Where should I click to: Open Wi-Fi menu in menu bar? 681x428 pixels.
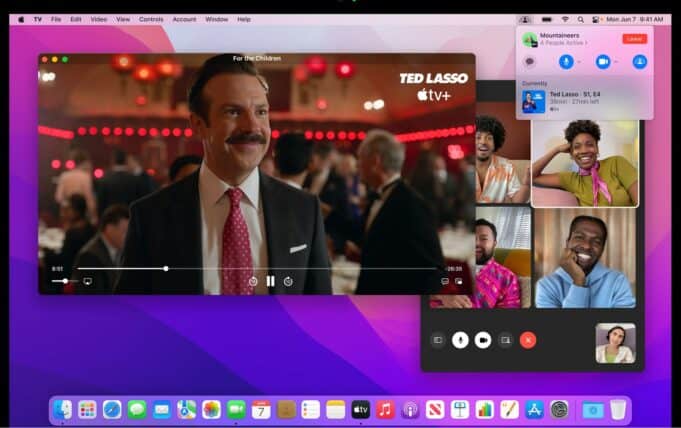click(565, 20)
